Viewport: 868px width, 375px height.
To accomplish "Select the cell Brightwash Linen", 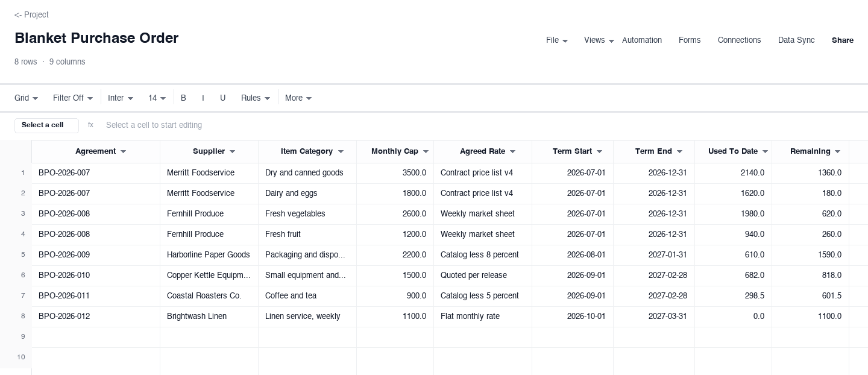I will click(209, 317).
